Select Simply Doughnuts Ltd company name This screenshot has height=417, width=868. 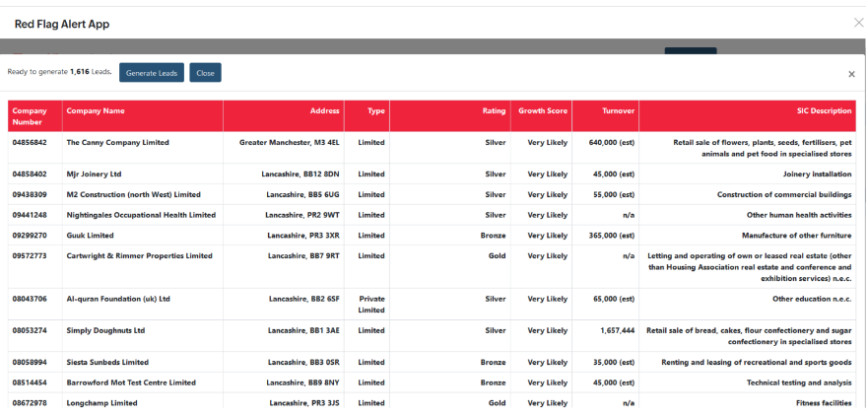[105, 330]
